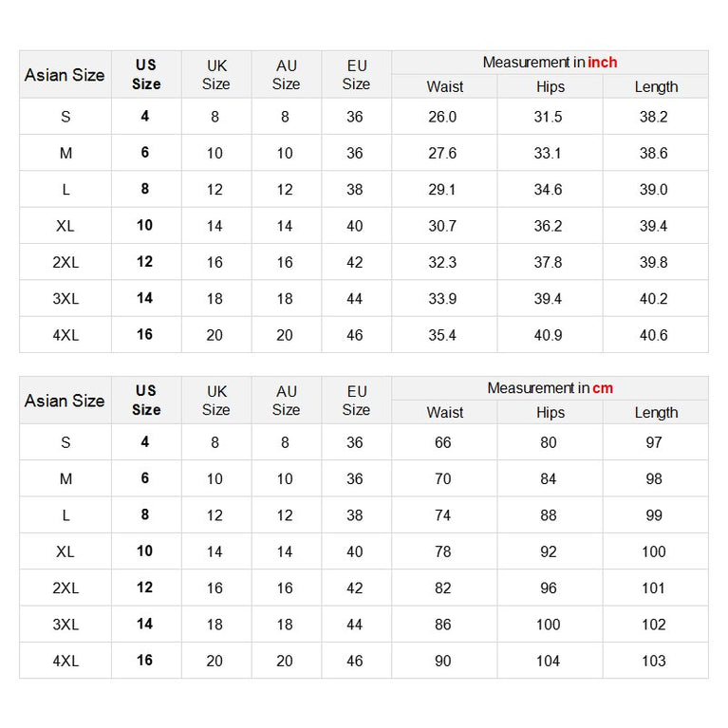Select the 30.7 waist inch cell

(442, 226)
